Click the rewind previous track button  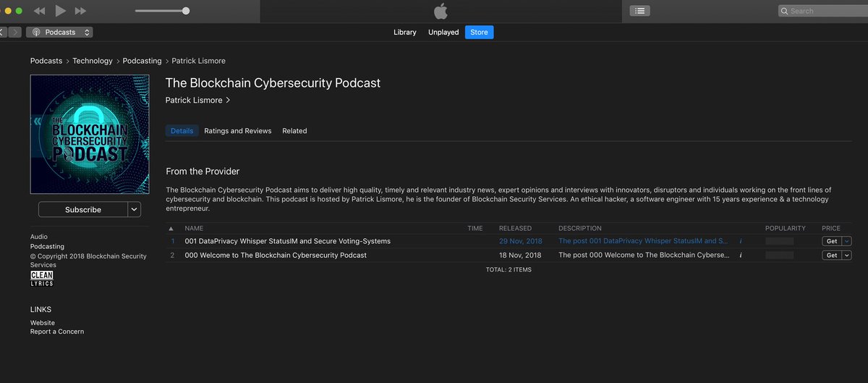pos(39,11)
